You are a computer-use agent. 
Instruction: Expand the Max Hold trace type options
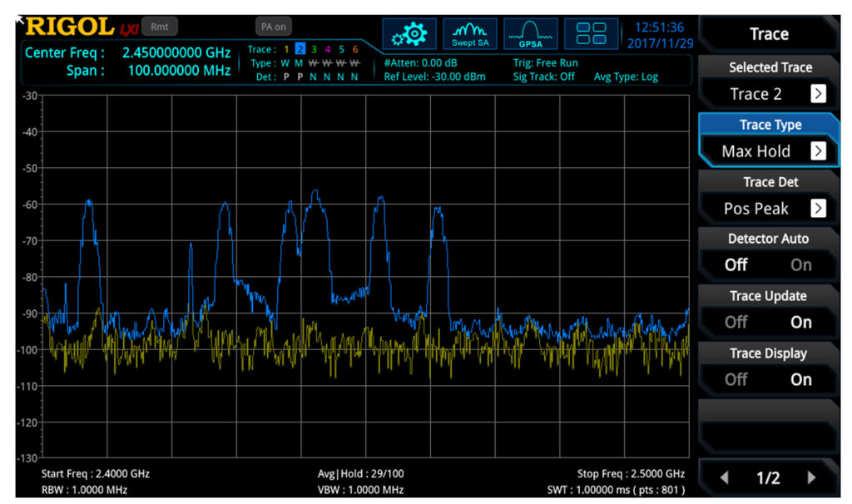click(767, 151)
